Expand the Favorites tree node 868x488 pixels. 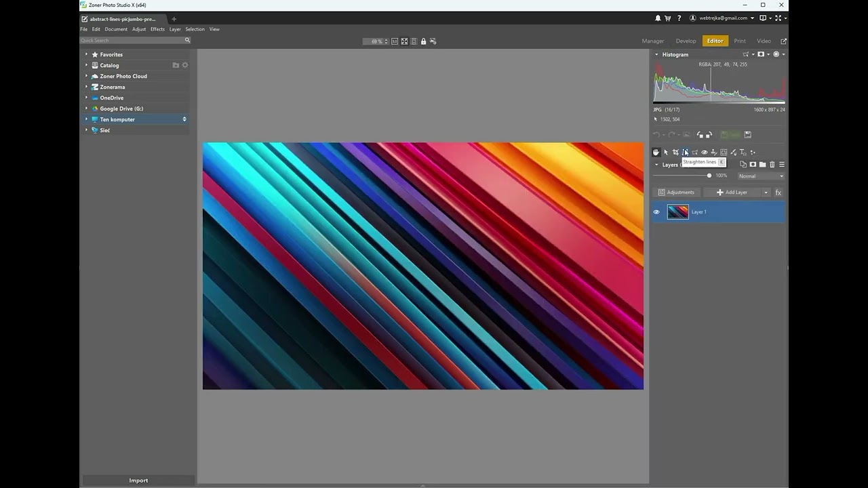pos(86,54)
